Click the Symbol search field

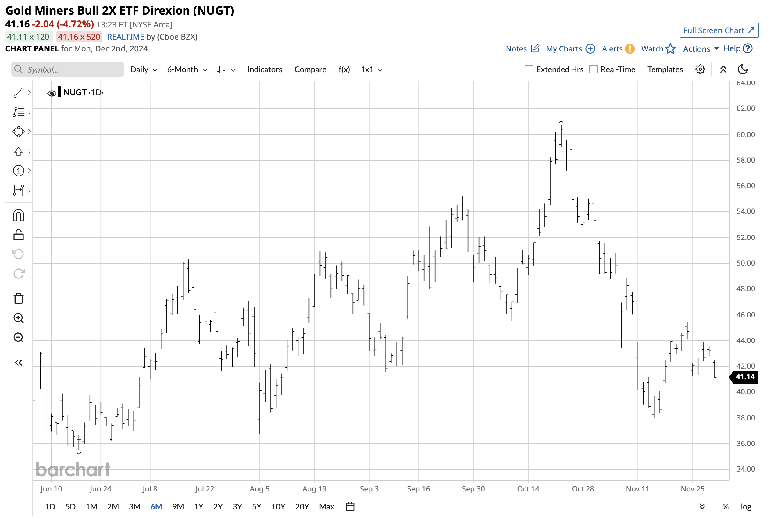tap(67, 69)
